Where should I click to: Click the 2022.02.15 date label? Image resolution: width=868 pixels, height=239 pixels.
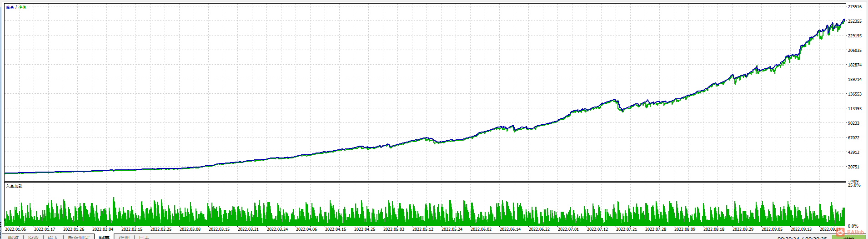(x=132, y=229)
